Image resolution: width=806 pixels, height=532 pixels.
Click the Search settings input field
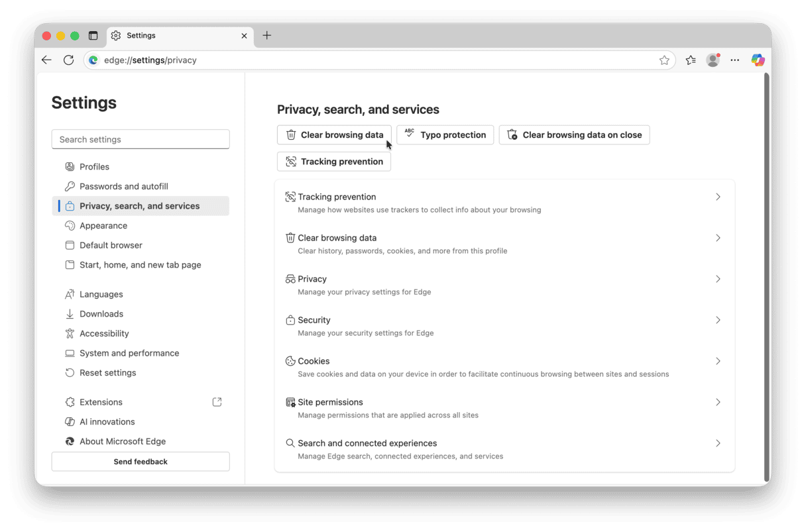141,140
